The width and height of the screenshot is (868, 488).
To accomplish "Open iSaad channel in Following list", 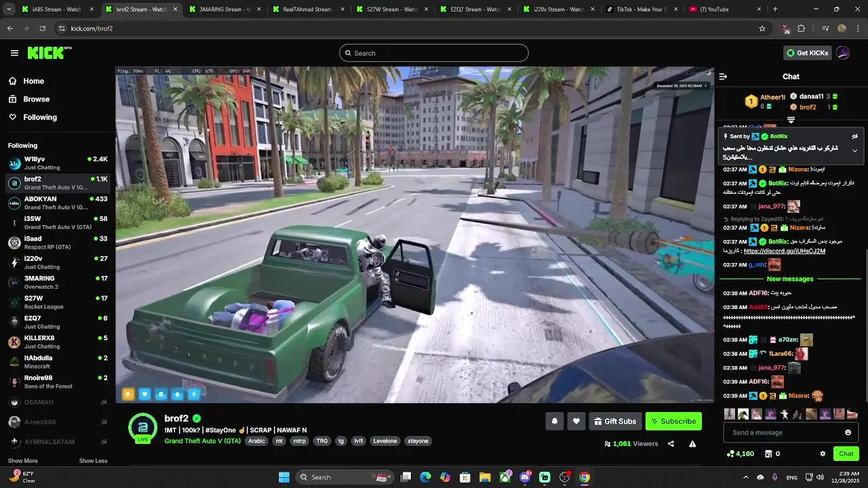I will (x=58, y=243).
